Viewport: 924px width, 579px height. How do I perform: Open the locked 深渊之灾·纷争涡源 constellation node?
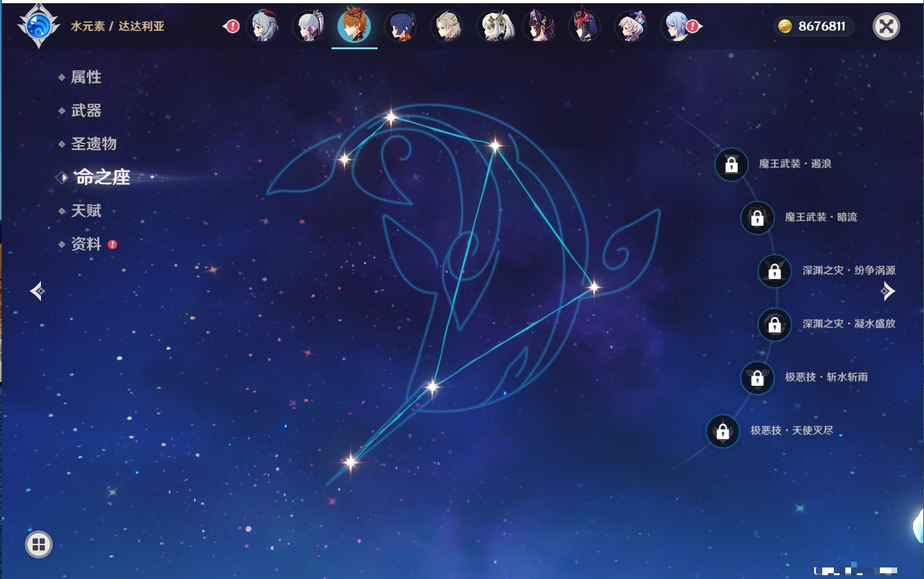[x=774, y=271]
